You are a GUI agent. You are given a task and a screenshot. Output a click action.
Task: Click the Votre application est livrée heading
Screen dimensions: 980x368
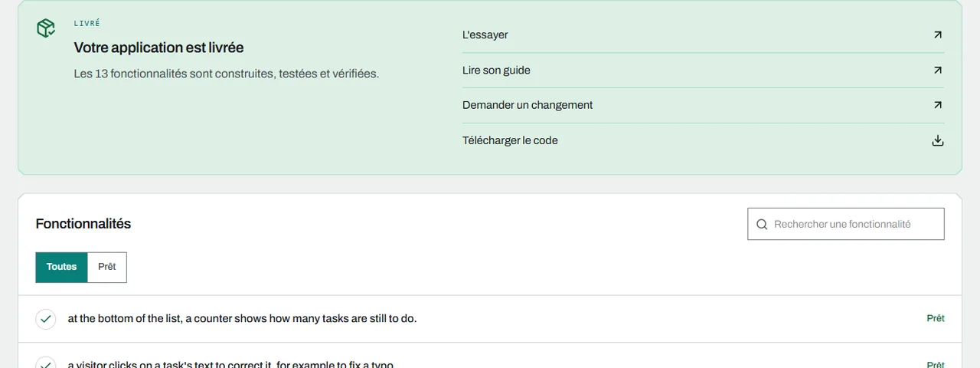point(158,48)
